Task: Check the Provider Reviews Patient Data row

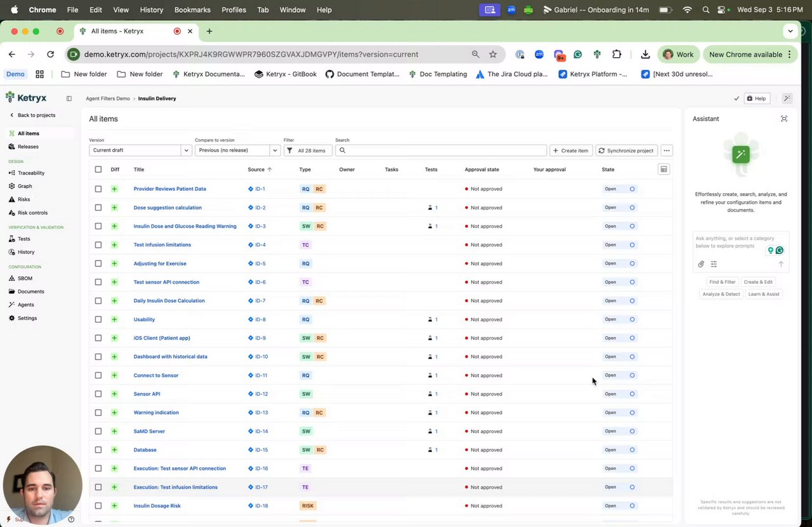Action: pos(98,189)
